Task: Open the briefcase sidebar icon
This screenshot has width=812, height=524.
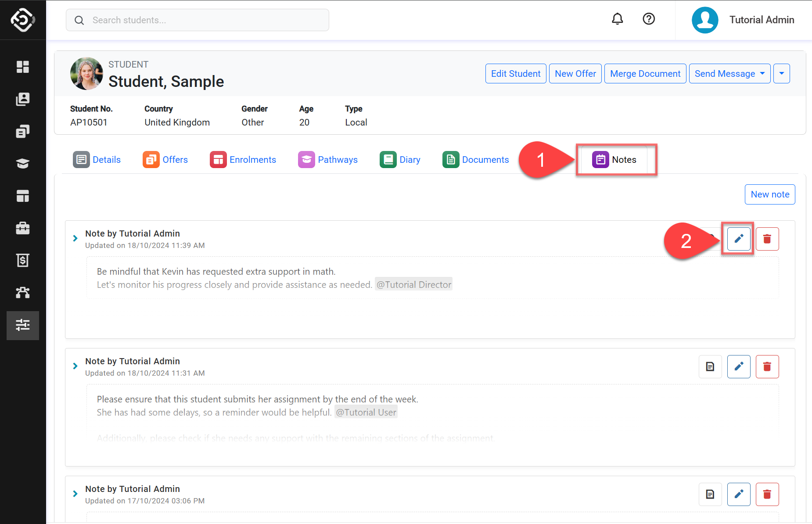Action: [23, 228]
